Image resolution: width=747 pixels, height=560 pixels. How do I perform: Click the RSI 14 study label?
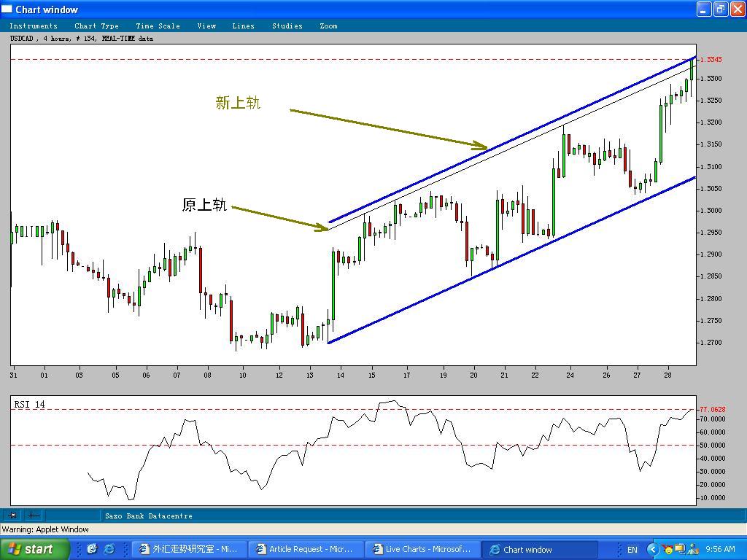(x=29, y=404)
